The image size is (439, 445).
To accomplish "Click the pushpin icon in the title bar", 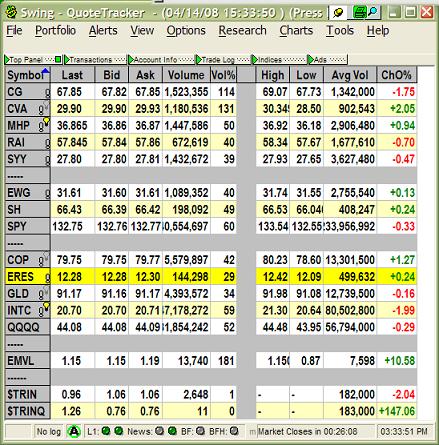I will click(x=338, y=13).
